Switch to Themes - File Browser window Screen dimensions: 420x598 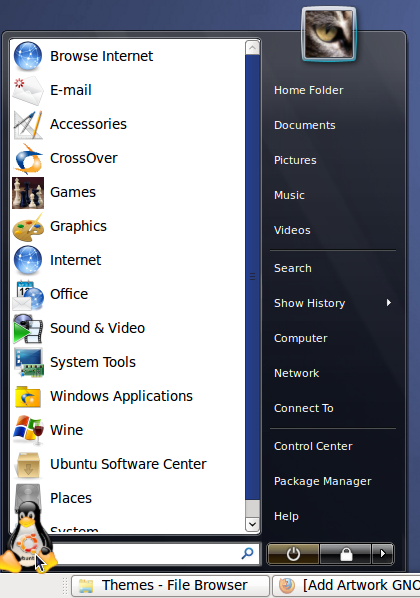[170, 585]
